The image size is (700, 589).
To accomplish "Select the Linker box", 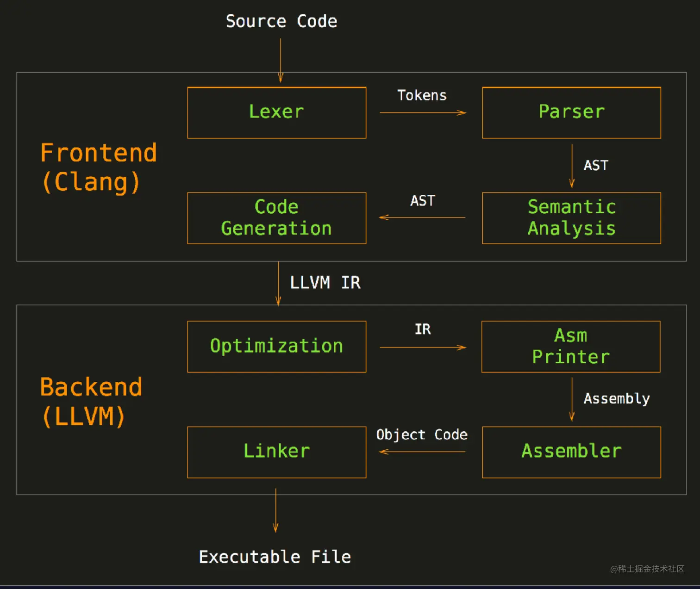I will 276,452.
